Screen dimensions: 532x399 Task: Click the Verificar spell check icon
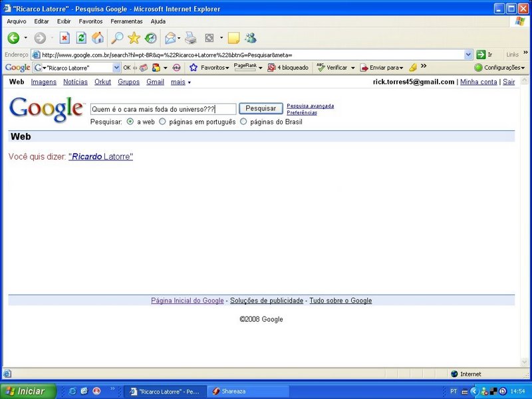(x=321, y=67)
